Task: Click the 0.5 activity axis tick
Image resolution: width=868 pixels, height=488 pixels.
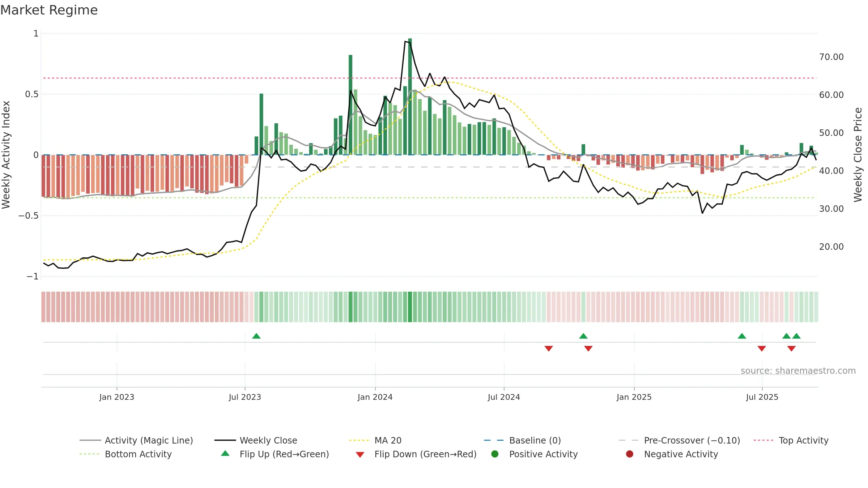Action: point(31,94)
